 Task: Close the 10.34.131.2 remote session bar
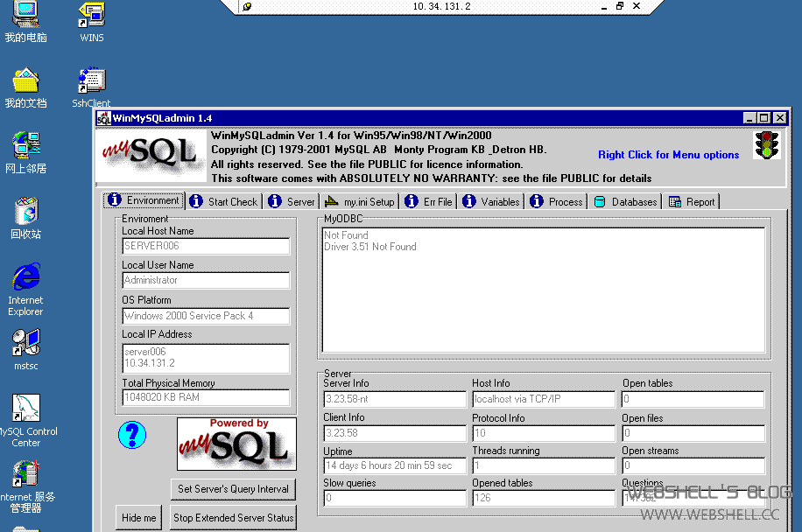point(637,6)
